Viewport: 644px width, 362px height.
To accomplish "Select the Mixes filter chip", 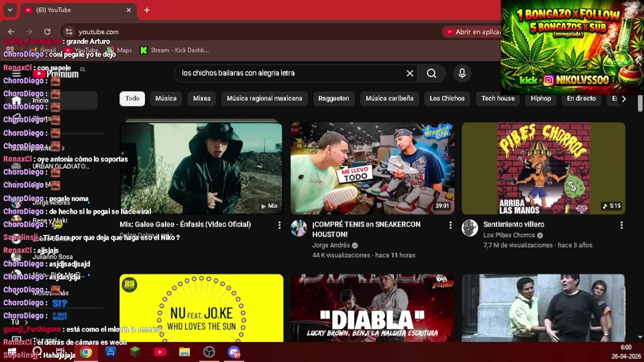I will tap(202, 99).
